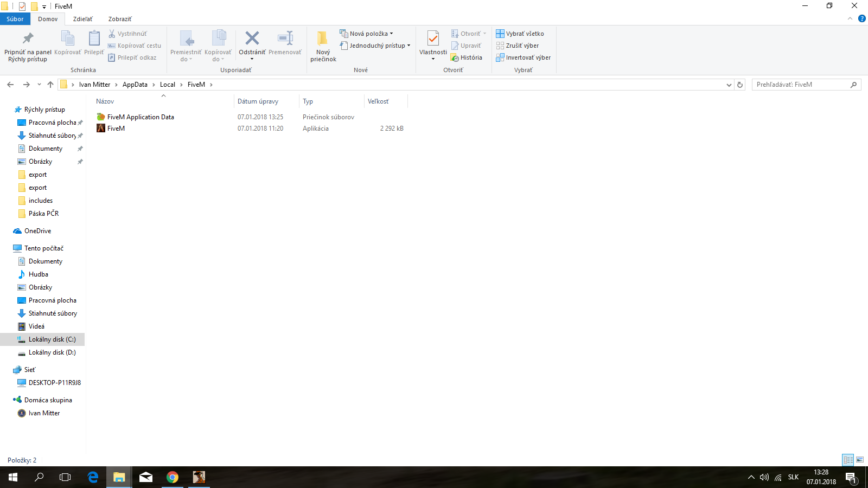The image size is (868, 488).
Task: Go up one folder level arrow
Action: (x=50, y=85)
